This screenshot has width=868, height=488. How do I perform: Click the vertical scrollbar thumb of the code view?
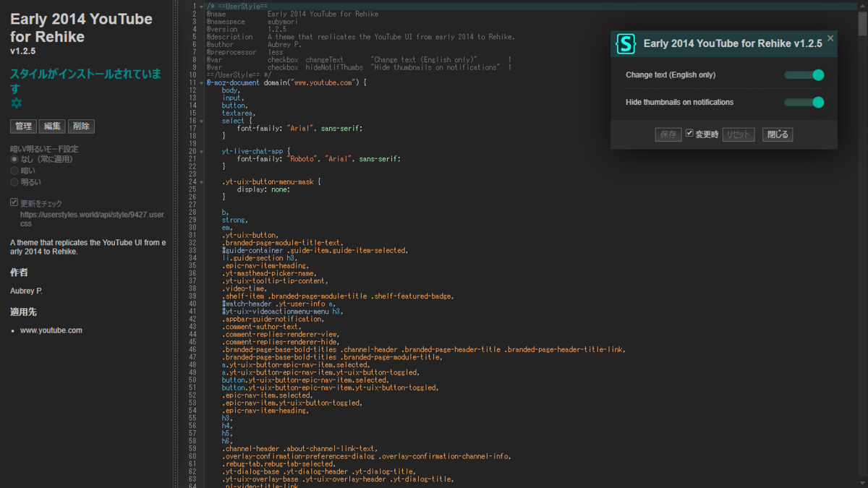862,23
